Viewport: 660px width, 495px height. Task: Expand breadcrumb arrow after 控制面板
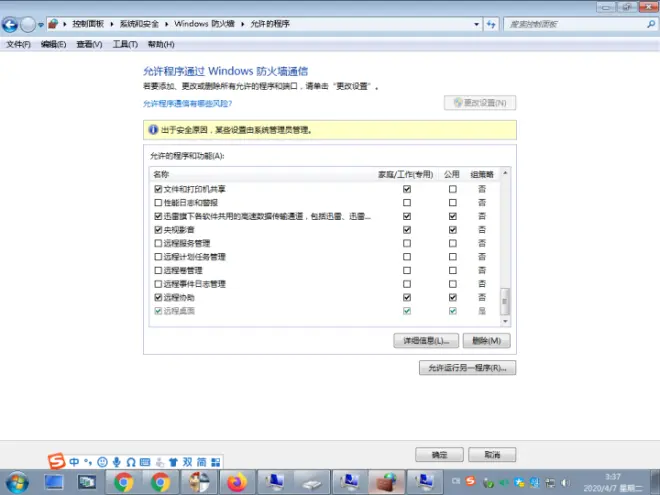(112, 24)
